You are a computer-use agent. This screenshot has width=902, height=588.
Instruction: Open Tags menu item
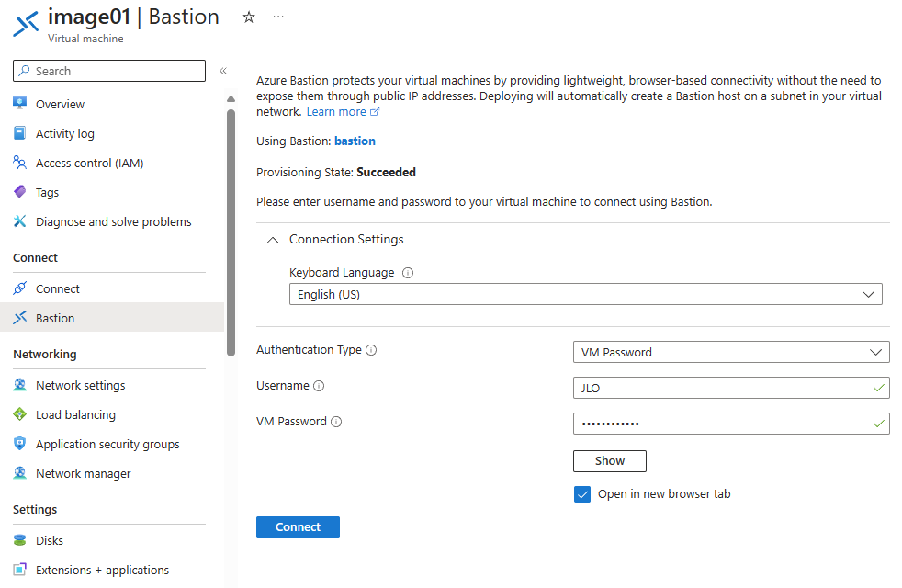coord(47,193)
